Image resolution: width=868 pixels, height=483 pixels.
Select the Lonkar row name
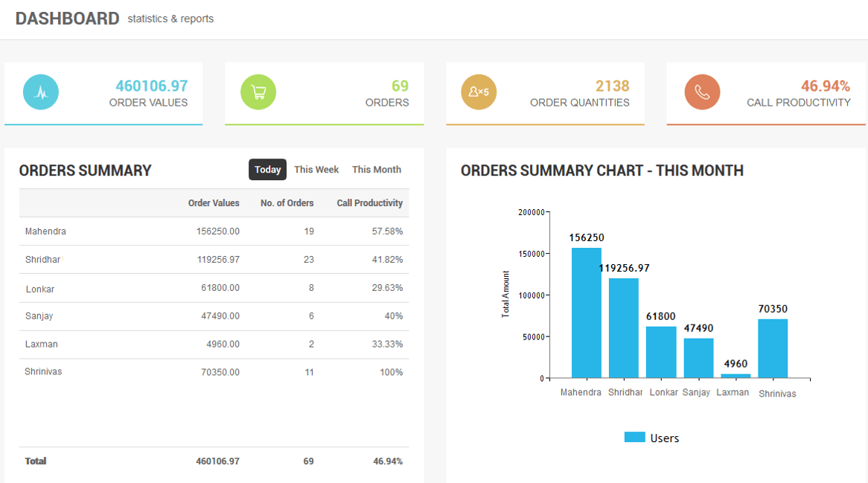tap(40, 289)
